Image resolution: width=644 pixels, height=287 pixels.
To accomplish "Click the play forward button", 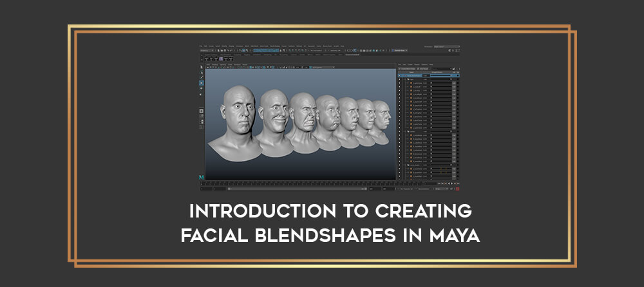I will (452, 184).
